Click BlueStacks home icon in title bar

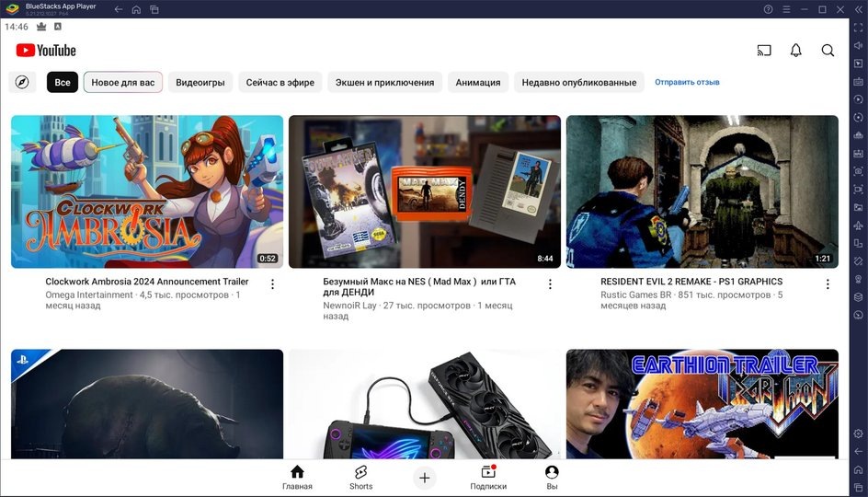click(x=136, y=9)
